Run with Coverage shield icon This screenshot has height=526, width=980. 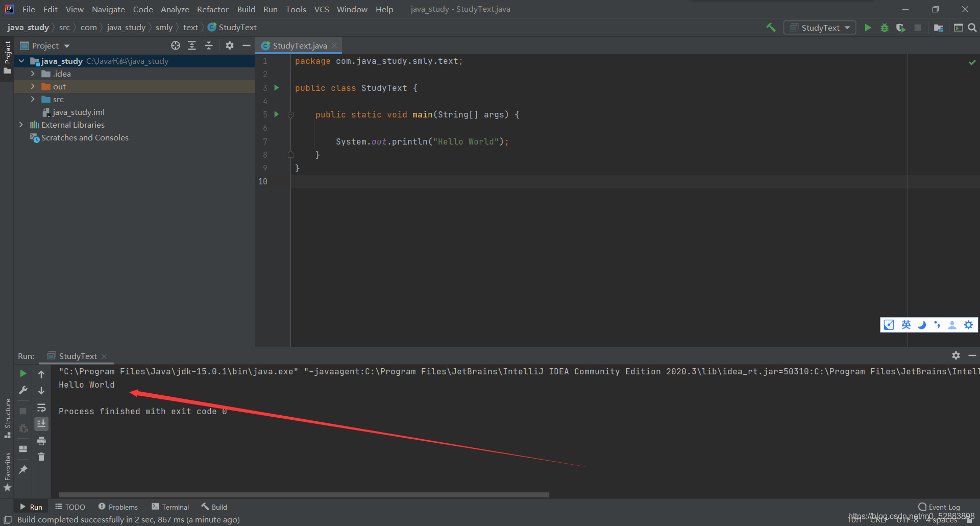point(901,28)
